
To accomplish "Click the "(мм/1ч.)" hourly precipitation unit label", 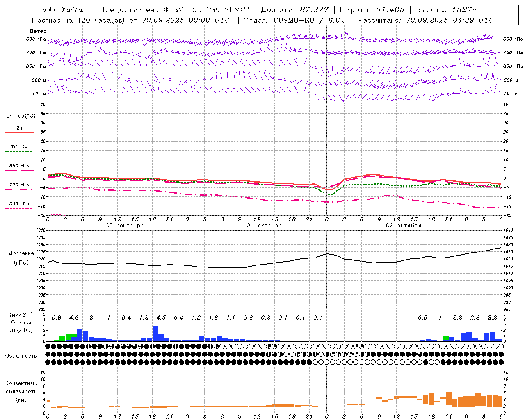I will [21, 330].
